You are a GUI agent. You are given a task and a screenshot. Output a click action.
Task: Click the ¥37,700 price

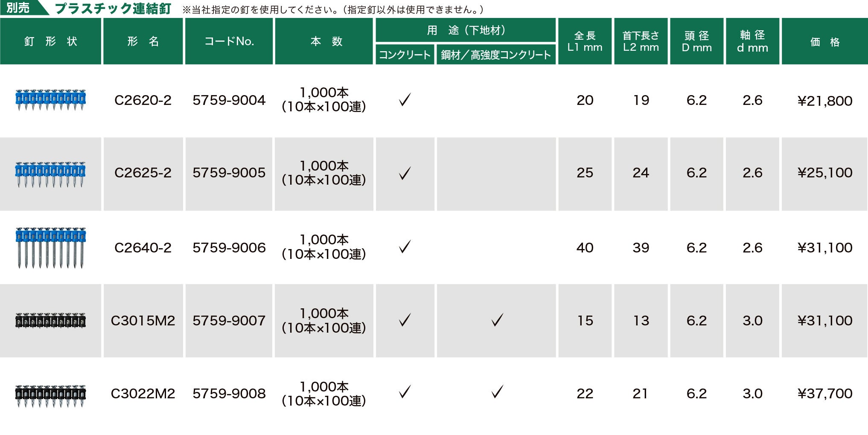[824, 394]
